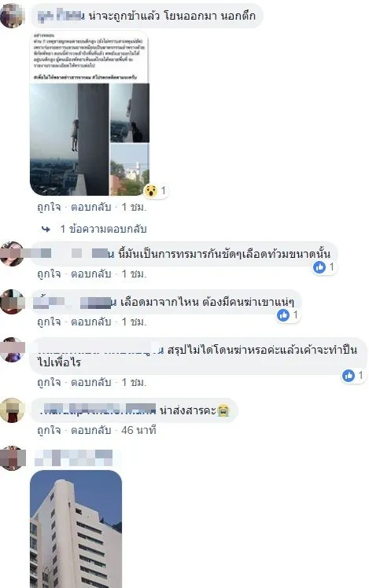Like the น่าจะถูกฆ่าแล้ว comment via ถูกใจ
The height and width of the screenshot is (588, 369).
coord(49,207)
